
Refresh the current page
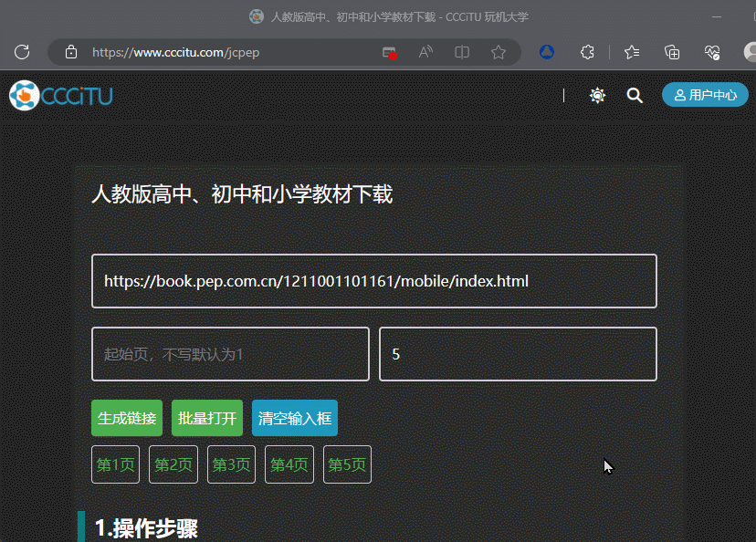coord(22,52)
